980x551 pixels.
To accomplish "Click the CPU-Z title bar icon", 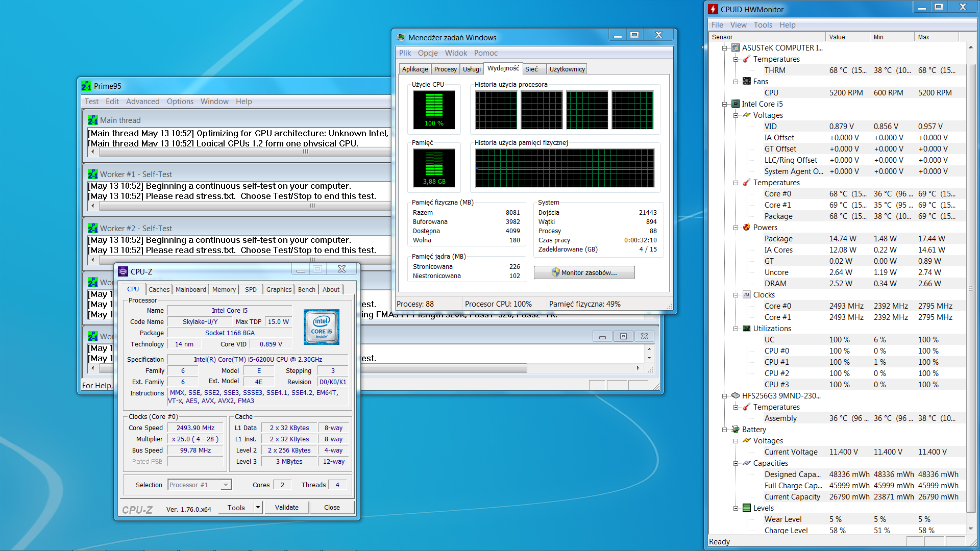I will point(123,272).
